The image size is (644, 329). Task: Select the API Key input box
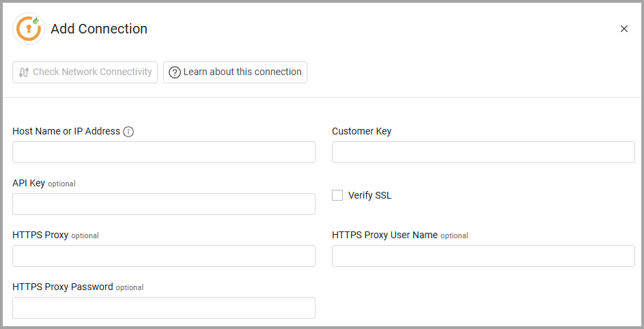(164, 204)
